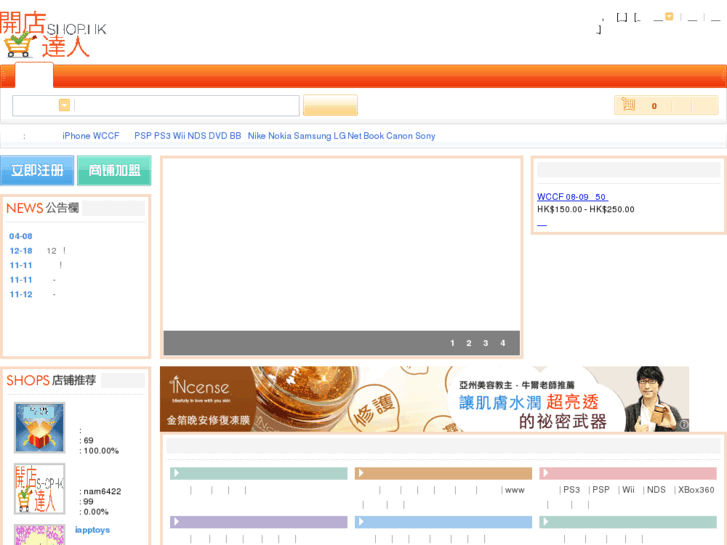Screen dimensions: 727x545
Task: Focus the search keyword input field
Action: [186, 106]
